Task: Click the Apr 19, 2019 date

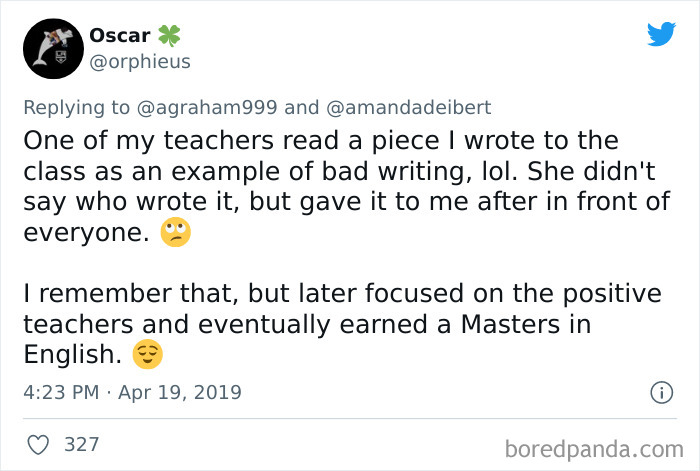Action: click(x=176, y=391)
